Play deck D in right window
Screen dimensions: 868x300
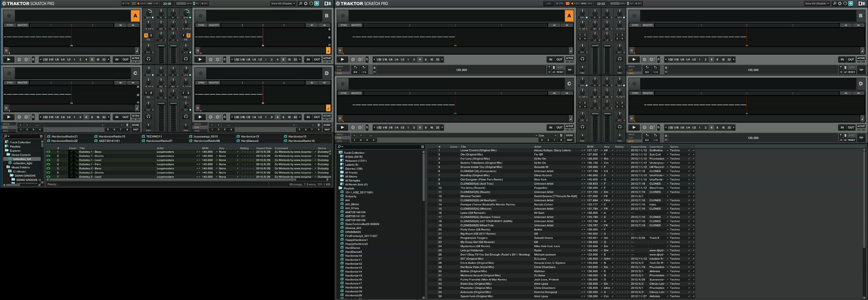coord(634,127)
